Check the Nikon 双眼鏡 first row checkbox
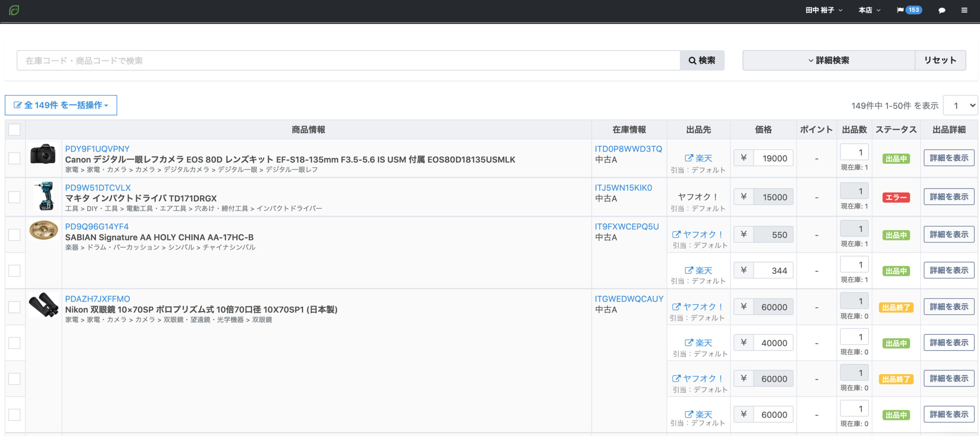Screen dimensions: 980x436 [x=14, y=307]
